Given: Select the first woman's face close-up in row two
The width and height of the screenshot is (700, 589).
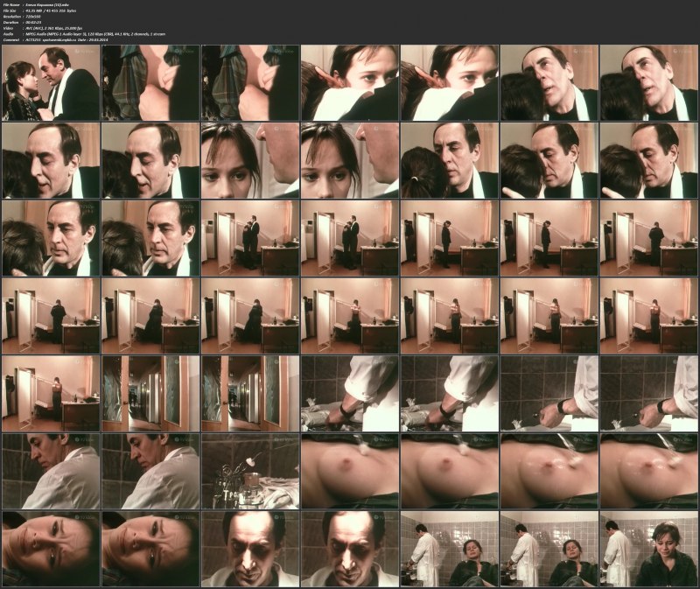Looking at the screenshot, I should pyautogui.click(x=249, y=159).
